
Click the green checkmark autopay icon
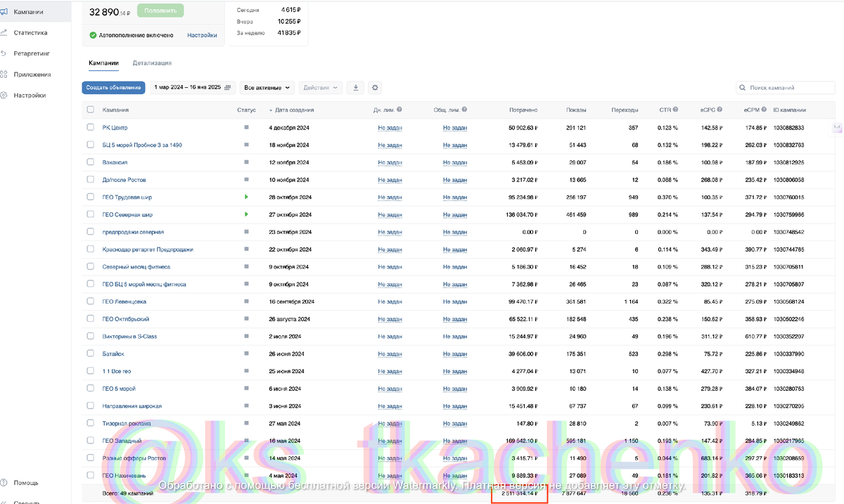click(x=93, y=35)
